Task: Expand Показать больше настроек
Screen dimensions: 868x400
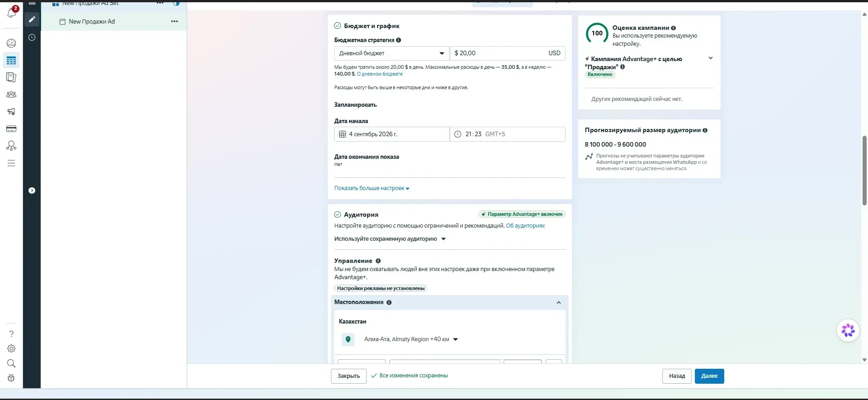Action: (372, 188)
